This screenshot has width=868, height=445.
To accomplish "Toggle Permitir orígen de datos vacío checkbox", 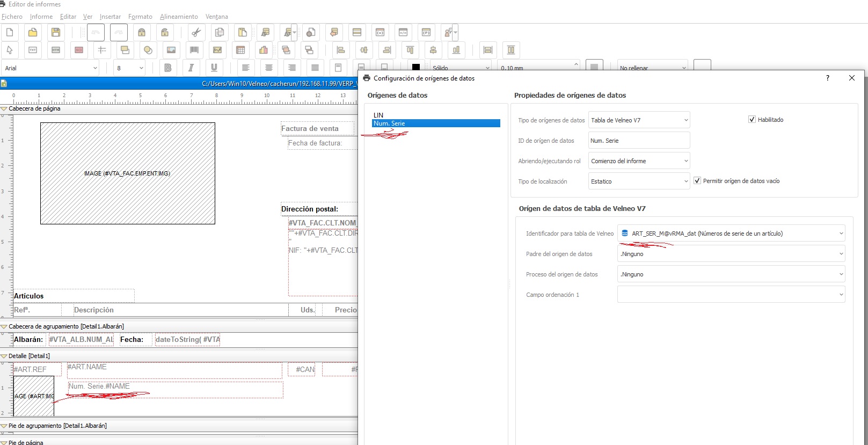I will click(x=697, y=181).
